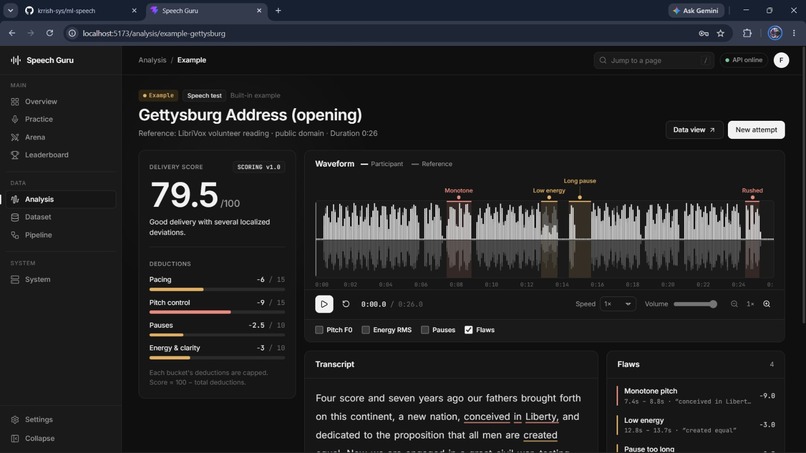Zoom in the waveform
Viewport: 806px width, 453px height.
[x=766, y=304]
